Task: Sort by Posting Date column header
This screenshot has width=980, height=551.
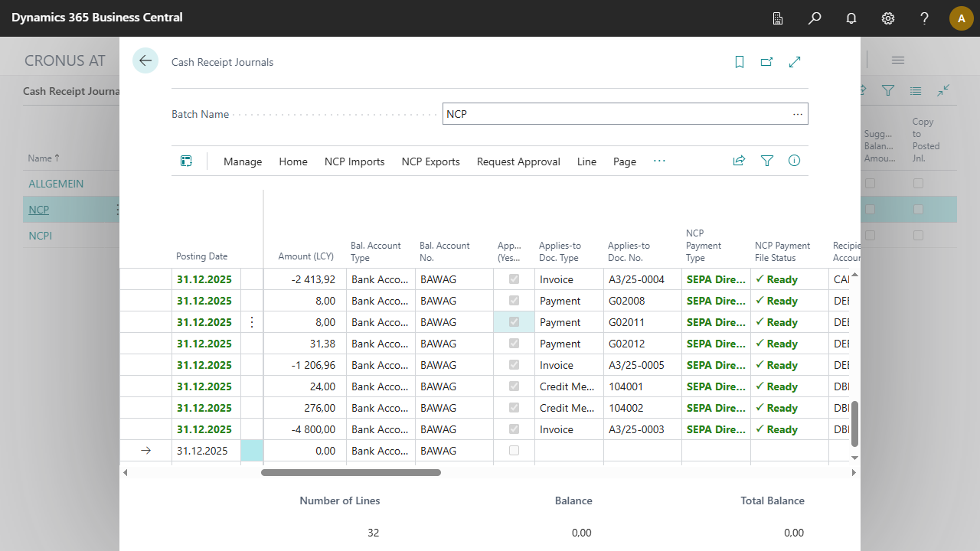Action: tap(201, 256)
